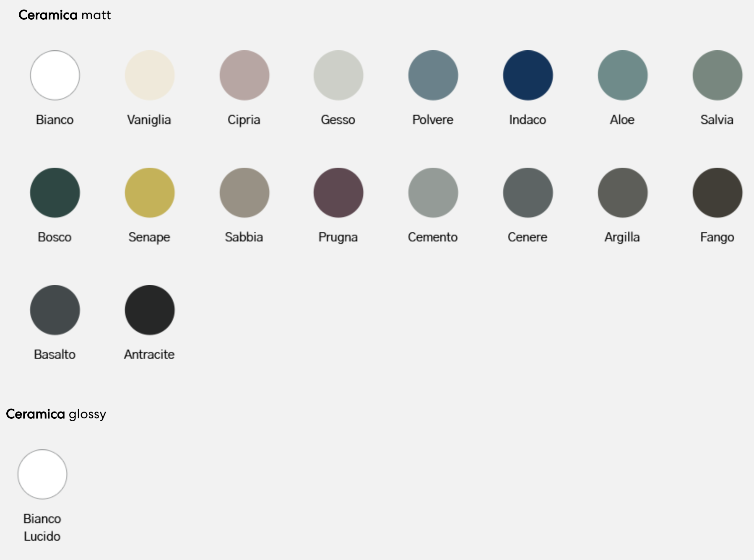
Task: Select the Bosco dark green swatch
Action: [x=55, y=193]
